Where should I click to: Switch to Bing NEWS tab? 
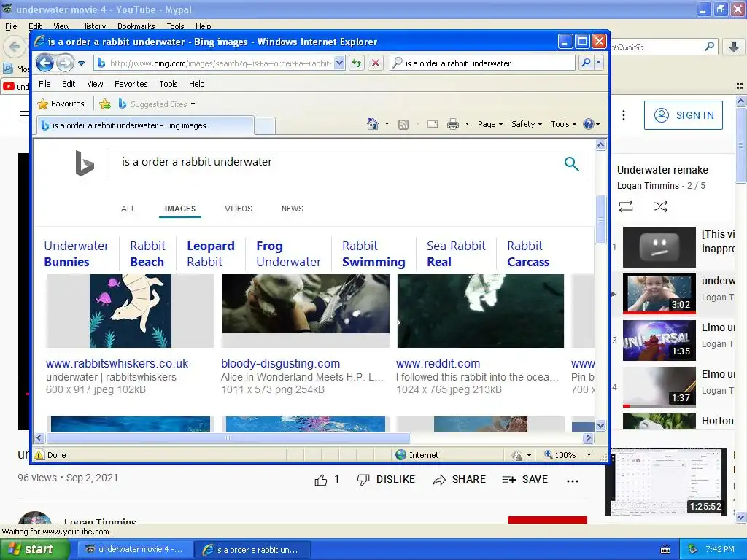(x=292, y=209)
